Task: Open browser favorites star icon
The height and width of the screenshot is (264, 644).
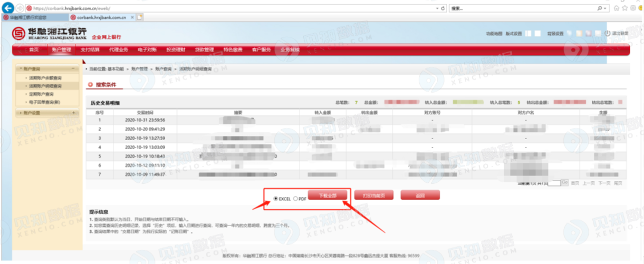Action: point(624,8)
